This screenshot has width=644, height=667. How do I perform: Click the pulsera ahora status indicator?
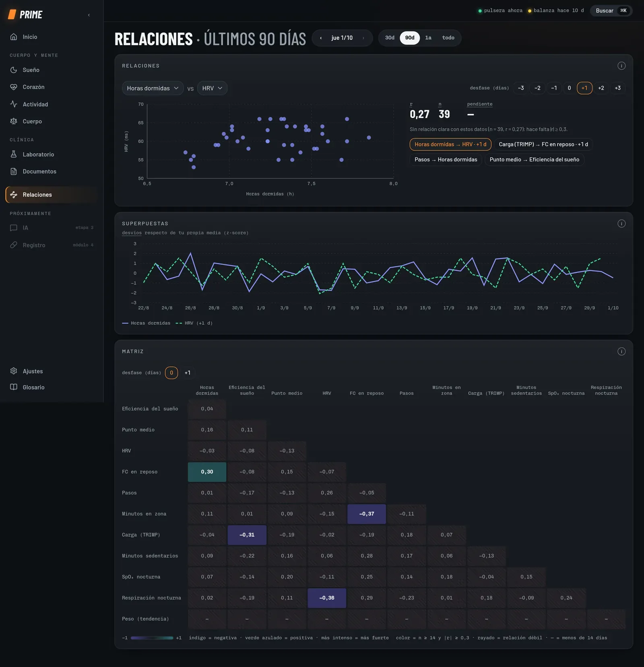tap(500, 10)
